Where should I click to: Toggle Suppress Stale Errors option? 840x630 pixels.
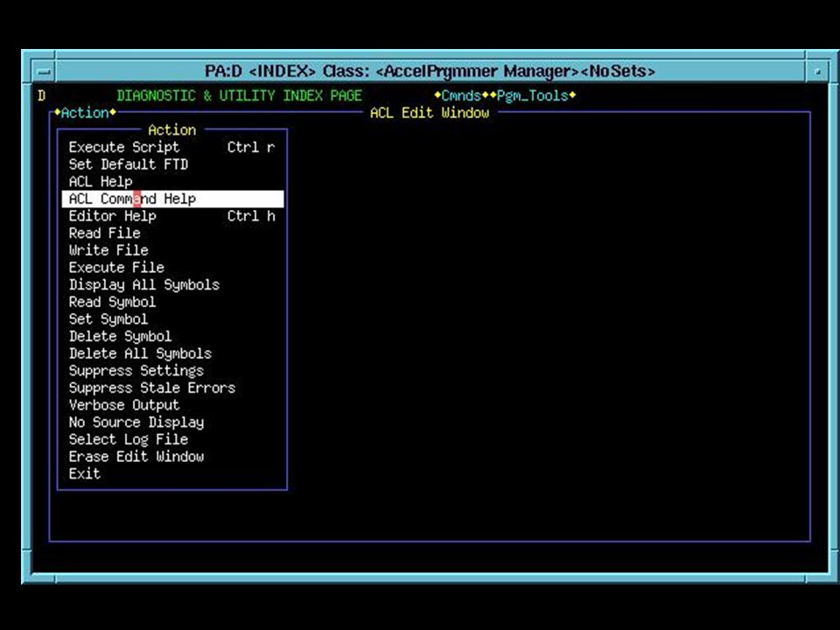click(x=172, y=388)
